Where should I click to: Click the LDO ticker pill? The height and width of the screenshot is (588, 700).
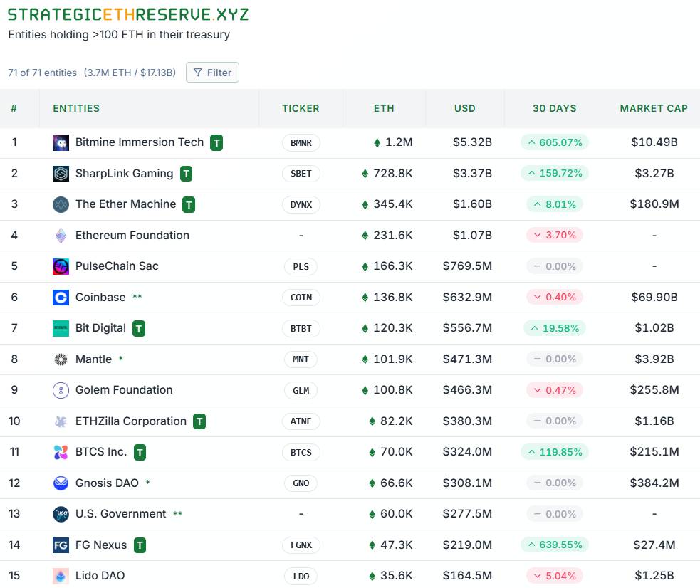coord(301,577)
